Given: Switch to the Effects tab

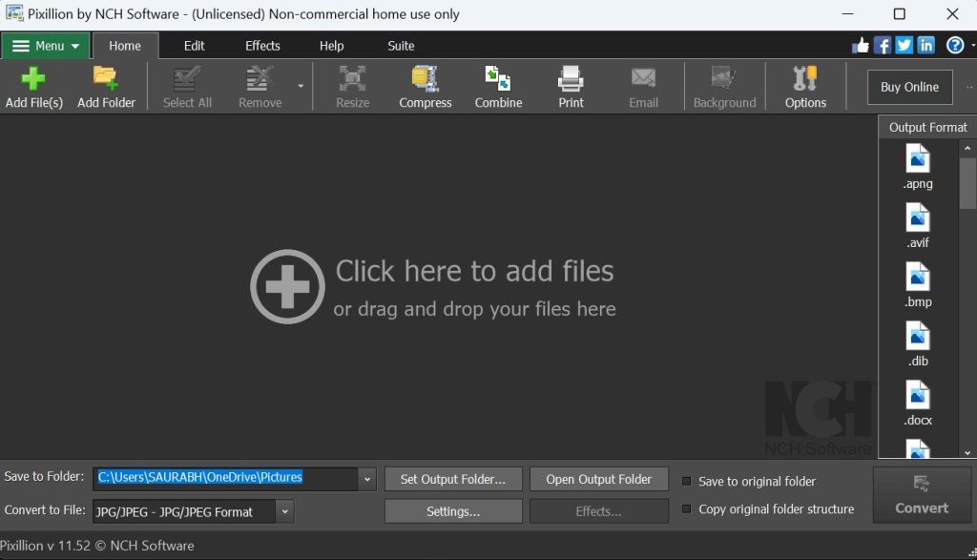Looking at the screenshot, I should (x=262, y=46).
